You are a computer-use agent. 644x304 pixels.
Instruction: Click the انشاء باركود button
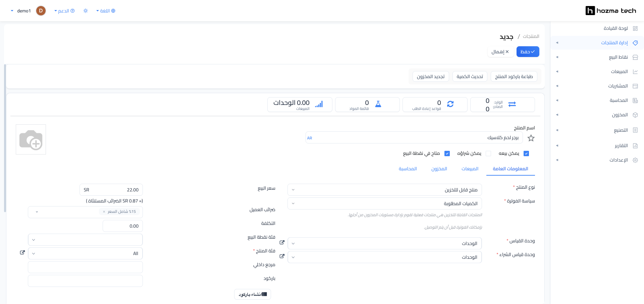[x=253, y=294]
